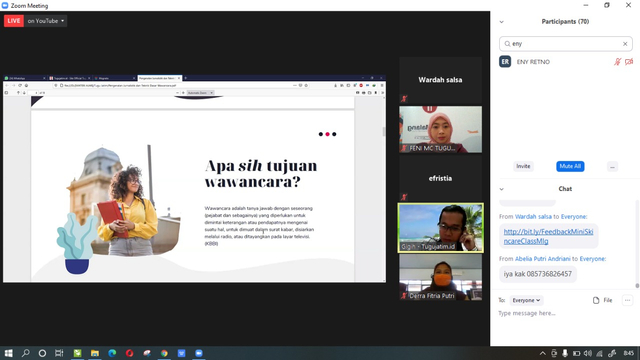Click the PDF viewer tools double-arrow icon
The image size is (640, 360).
382,93
